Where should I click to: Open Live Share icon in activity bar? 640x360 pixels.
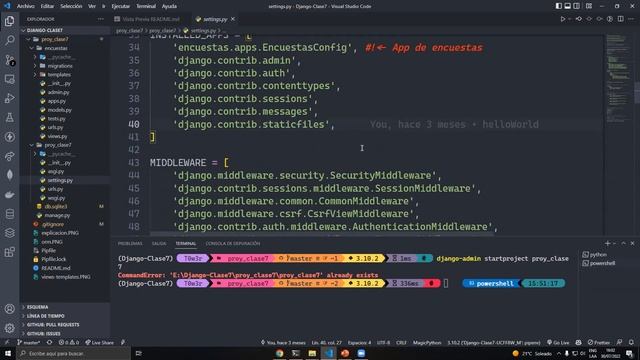click(9, 156)
